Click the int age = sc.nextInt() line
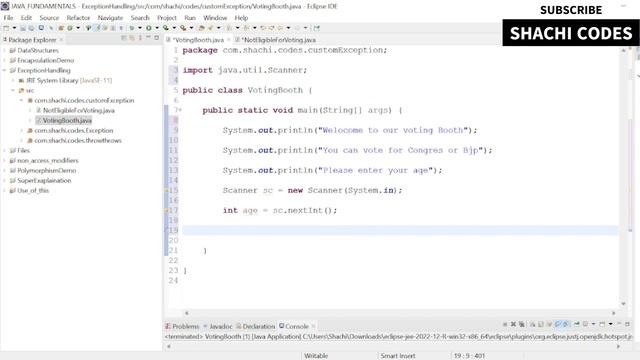 click(x=280, y=211)
